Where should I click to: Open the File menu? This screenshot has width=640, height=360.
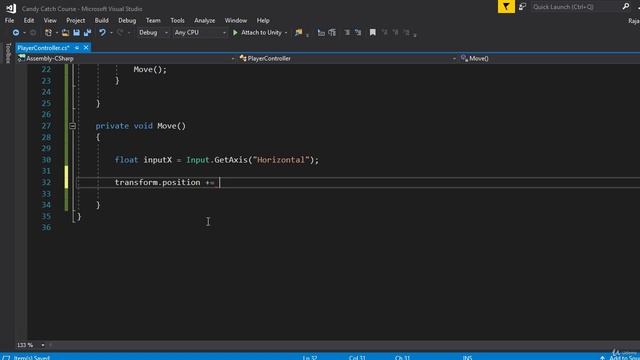[x=9, y=20]
